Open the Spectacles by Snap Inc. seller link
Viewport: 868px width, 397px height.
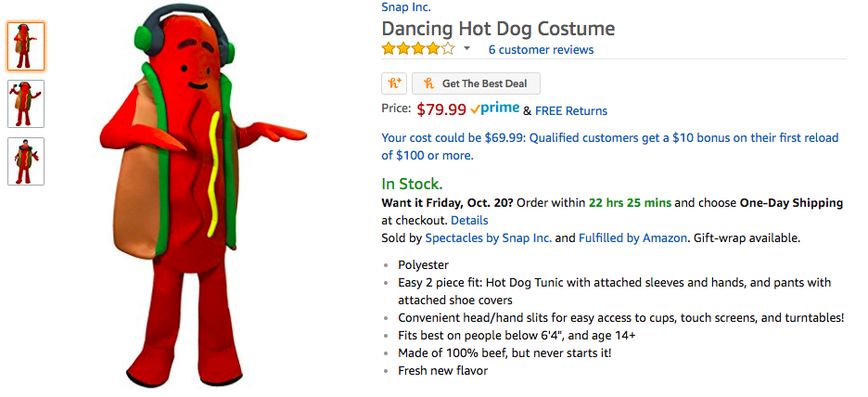pos(488,238)
